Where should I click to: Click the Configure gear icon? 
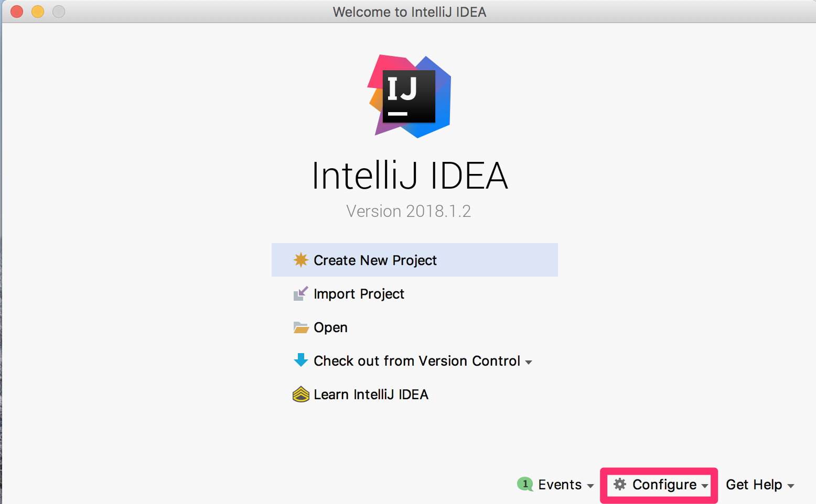click(620, 485)
